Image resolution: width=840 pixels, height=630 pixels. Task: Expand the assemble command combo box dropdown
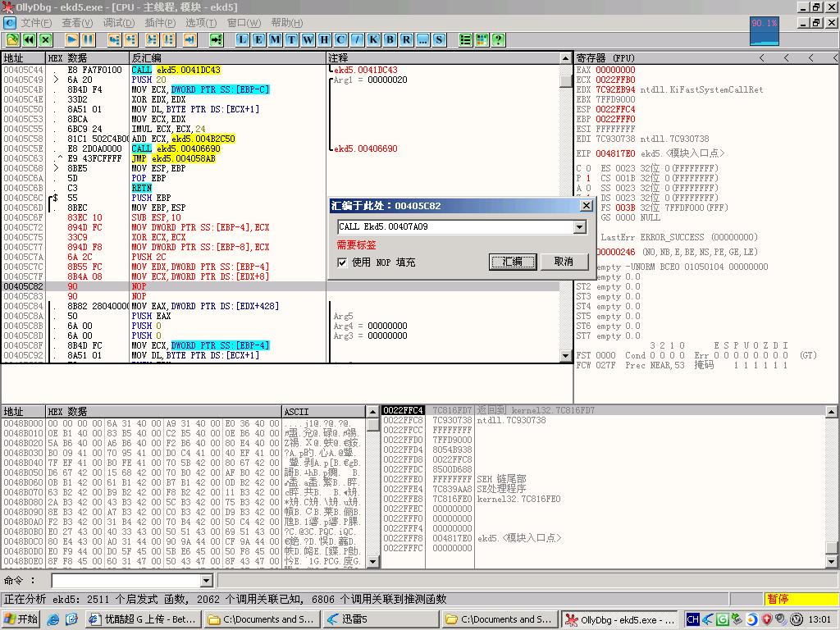[580, 227]
